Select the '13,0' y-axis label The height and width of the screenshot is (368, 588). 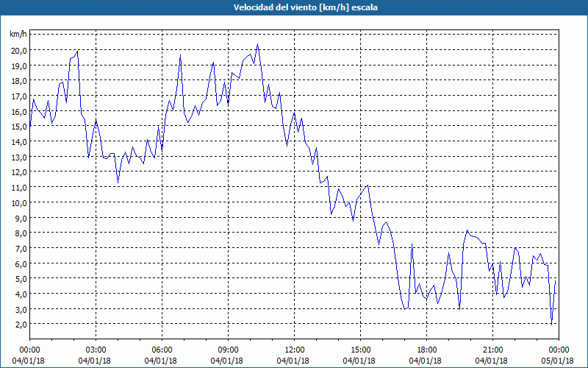pos(19,157)
